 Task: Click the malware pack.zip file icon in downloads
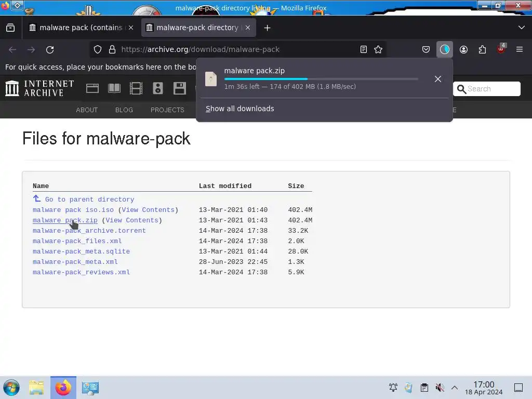tap(211, 79)
